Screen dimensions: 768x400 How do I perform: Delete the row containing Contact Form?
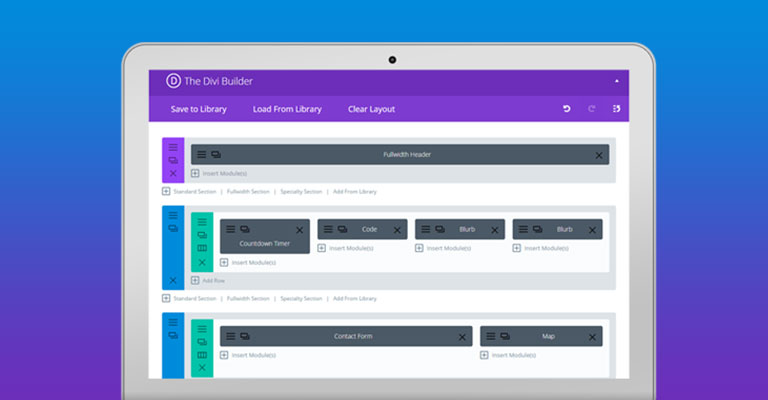coord(202,368)
